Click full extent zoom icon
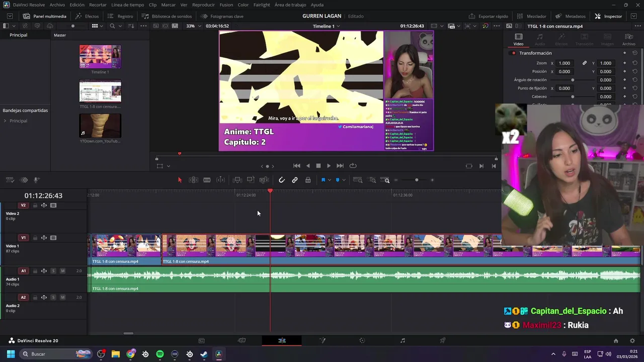644x362 pixels. coord(358,180)
